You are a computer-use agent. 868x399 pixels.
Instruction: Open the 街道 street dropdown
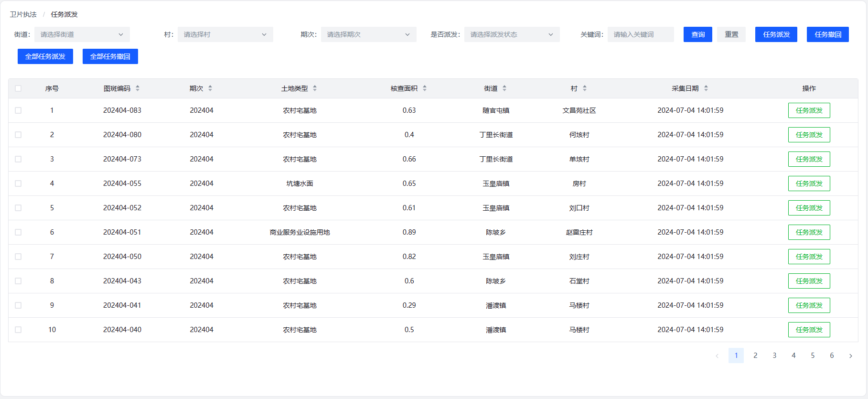[x=82, y=34]
